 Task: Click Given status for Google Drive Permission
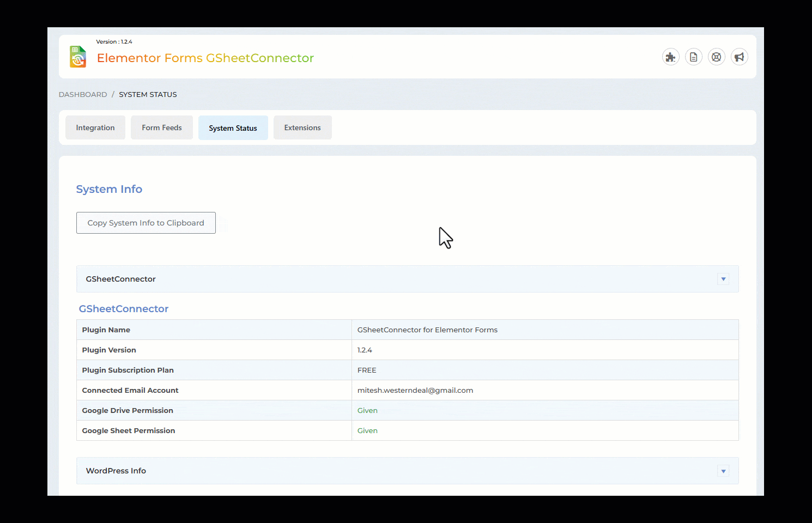click(367, 410)
